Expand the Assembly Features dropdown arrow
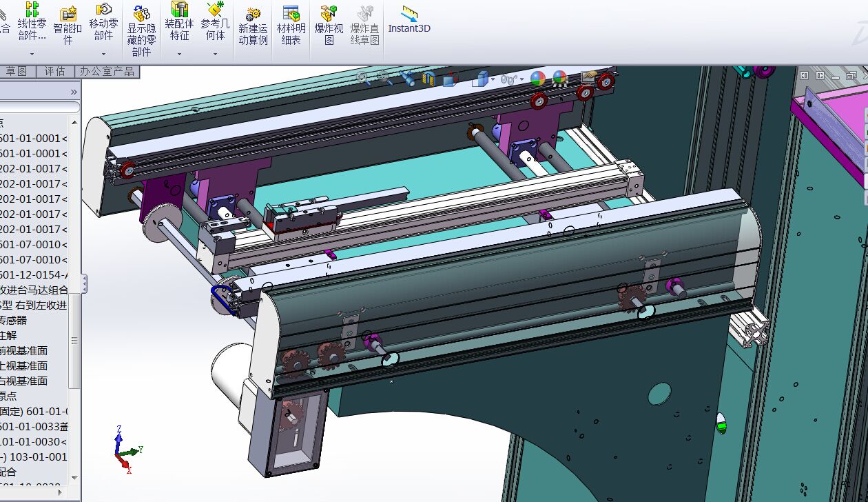868x502 pixels. pyautogui.click(x=179, y=54)
